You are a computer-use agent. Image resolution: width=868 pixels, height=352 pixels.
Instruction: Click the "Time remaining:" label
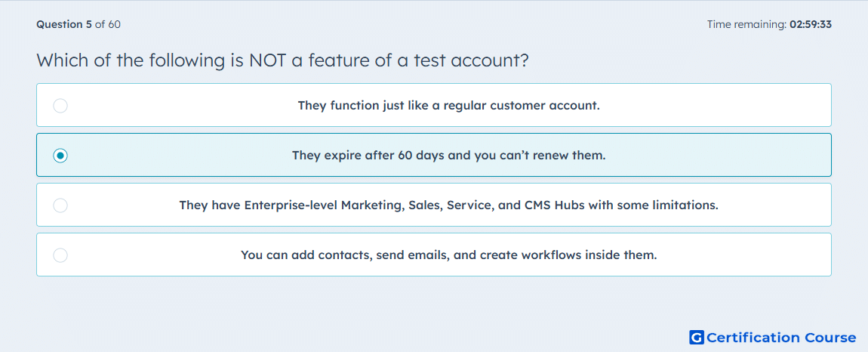[x=747, y=24]
